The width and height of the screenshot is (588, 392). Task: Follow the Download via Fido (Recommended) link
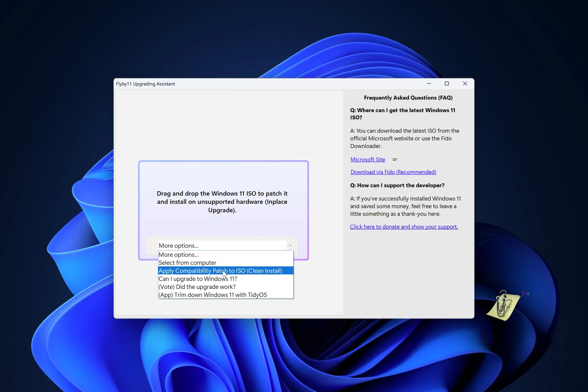(393, 172)
